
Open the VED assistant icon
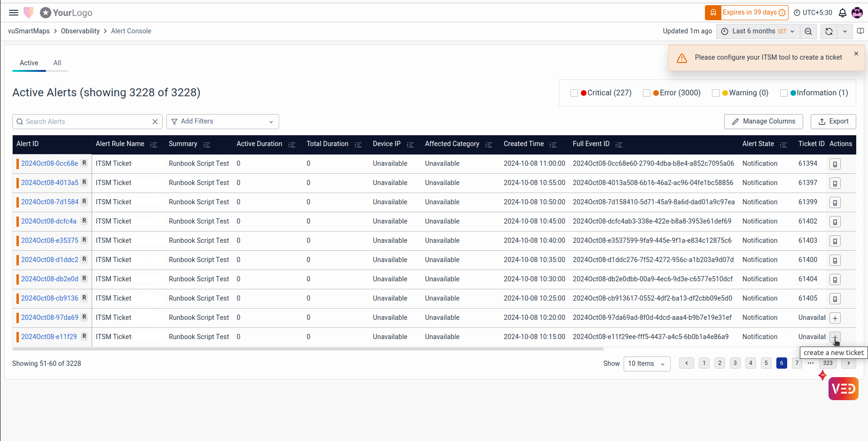(x=843, y=388)
